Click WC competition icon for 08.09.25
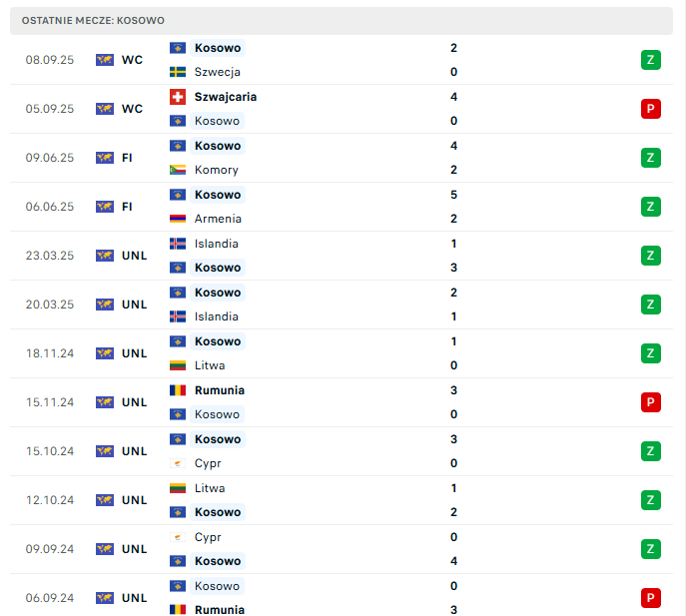Image resolution: width=686 pixels, height=616 pixels. 105,60
